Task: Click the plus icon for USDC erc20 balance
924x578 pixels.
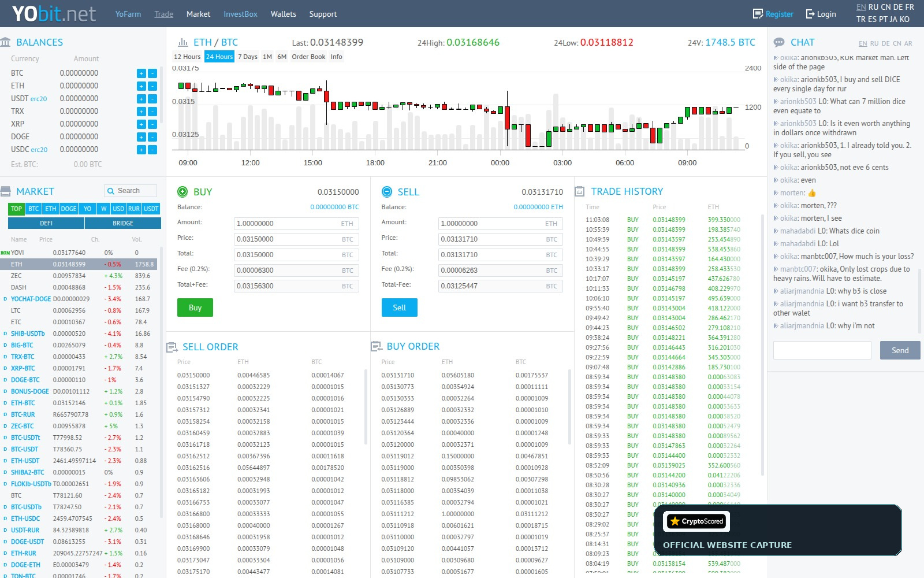Action: [x=141, y=150]
